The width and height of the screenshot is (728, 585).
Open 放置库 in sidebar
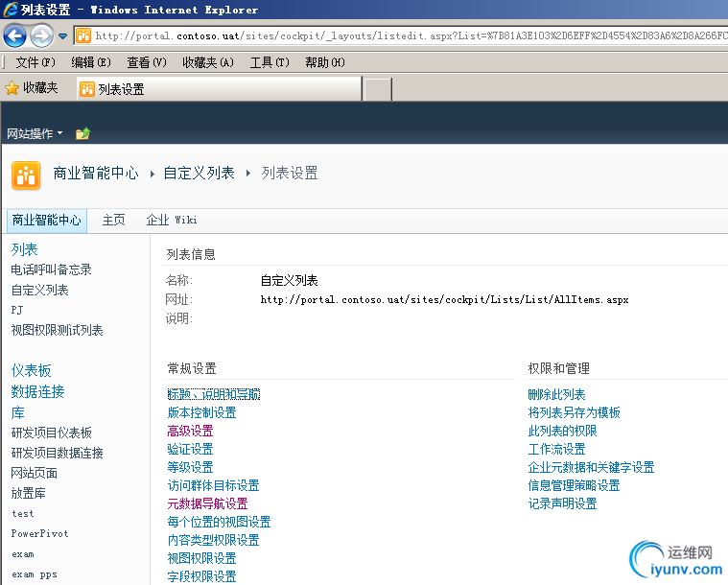(29, 493)
